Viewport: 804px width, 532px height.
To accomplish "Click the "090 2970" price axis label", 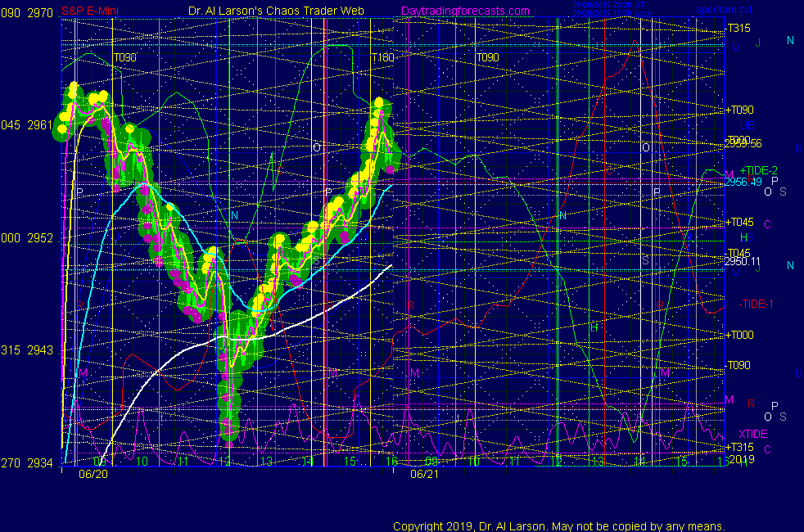I will click(27, 13).
